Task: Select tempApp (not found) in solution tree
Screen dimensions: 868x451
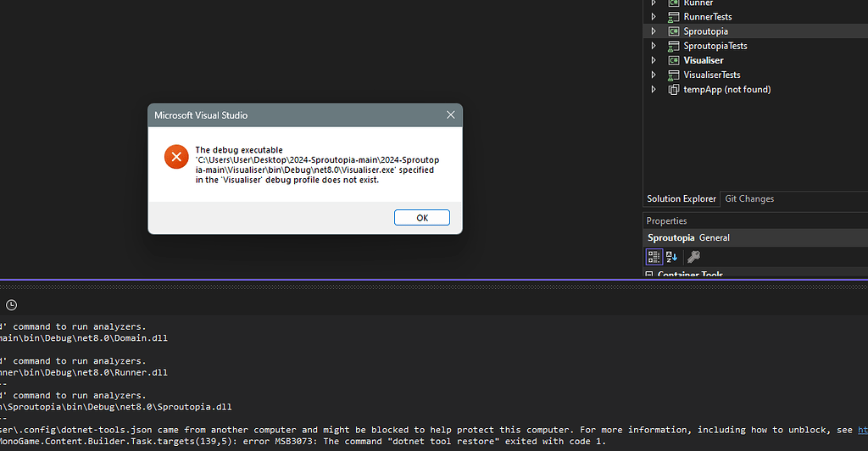Action: (726, 89)
